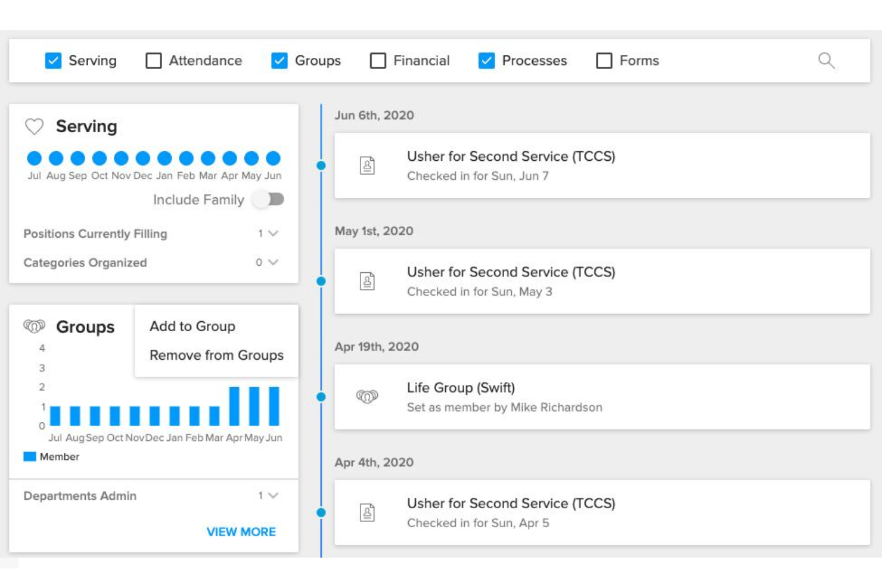
Task: Click the Serving panel heading
Action: [86, 126]
